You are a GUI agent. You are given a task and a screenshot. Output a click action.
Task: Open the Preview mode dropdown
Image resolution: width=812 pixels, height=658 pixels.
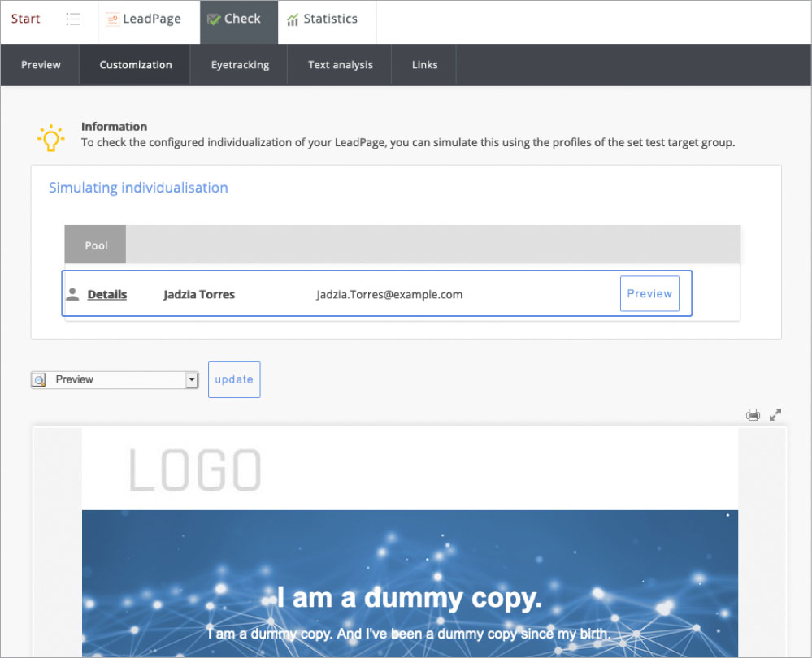click(114, 380)
